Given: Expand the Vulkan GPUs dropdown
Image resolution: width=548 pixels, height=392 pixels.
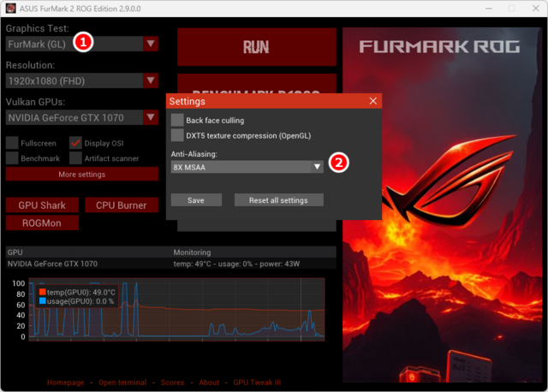Looking at the screenshot, I should [x=151, y=118].
